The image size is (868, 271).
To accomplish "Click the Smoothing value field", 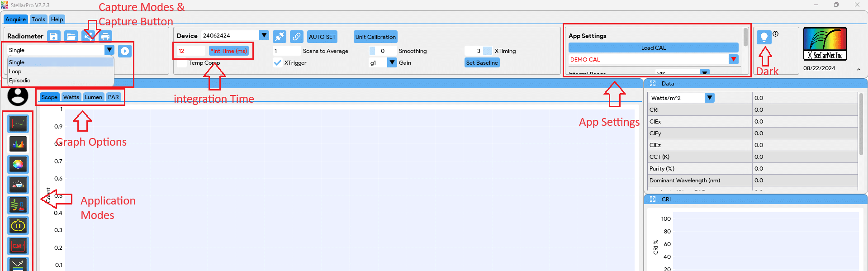I will [387, 51].
